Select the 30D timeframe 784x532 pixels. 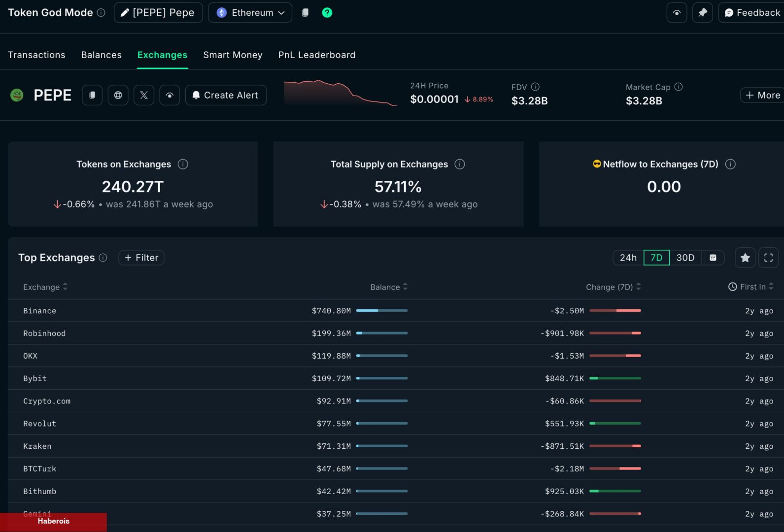point(685,258)
